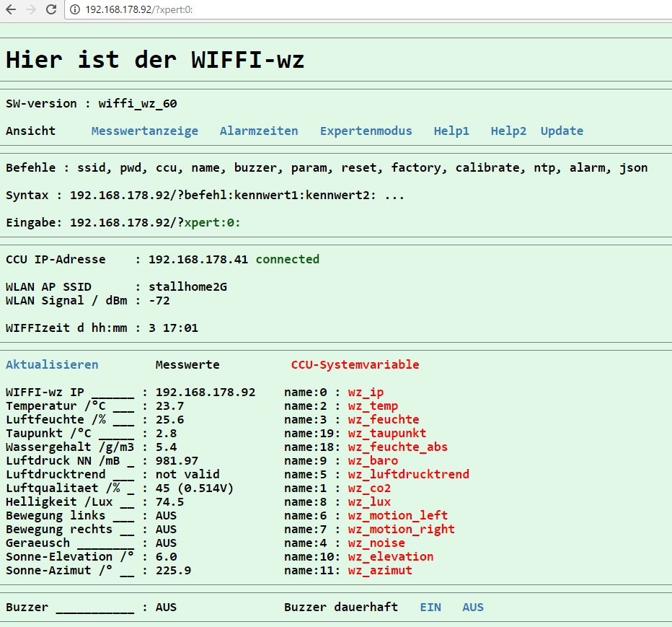The width and height of the screenshot is (672, 627).
Task: Click the Update link
Action: tap(562, 131)
